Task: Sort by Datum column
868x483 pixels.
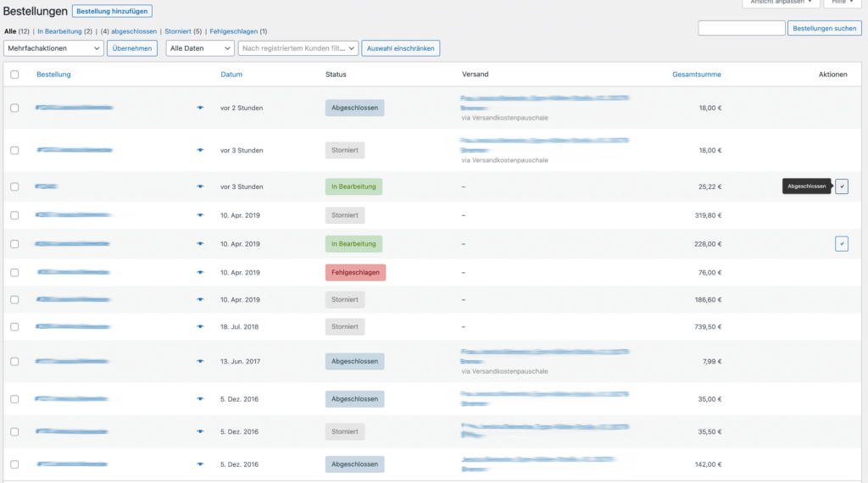Action: click(231, 74)
